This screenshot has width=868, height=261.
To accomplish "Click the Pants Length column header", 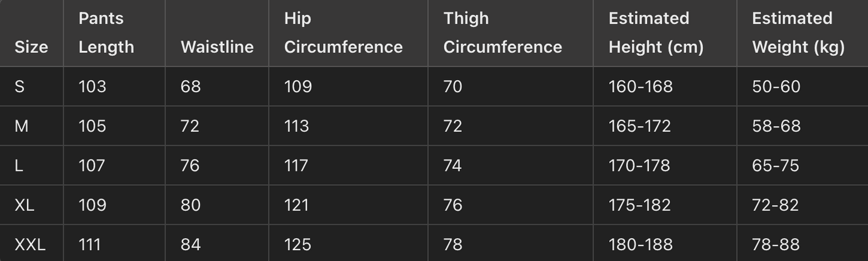I will [106, 32].
